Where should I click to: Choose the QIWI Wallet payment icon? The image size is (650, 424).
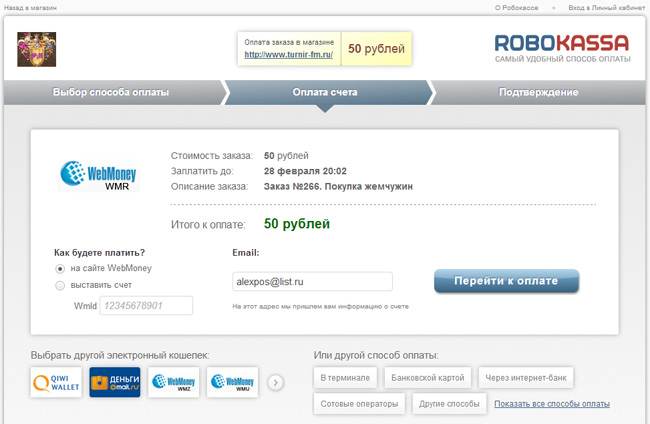click(56, 382)
